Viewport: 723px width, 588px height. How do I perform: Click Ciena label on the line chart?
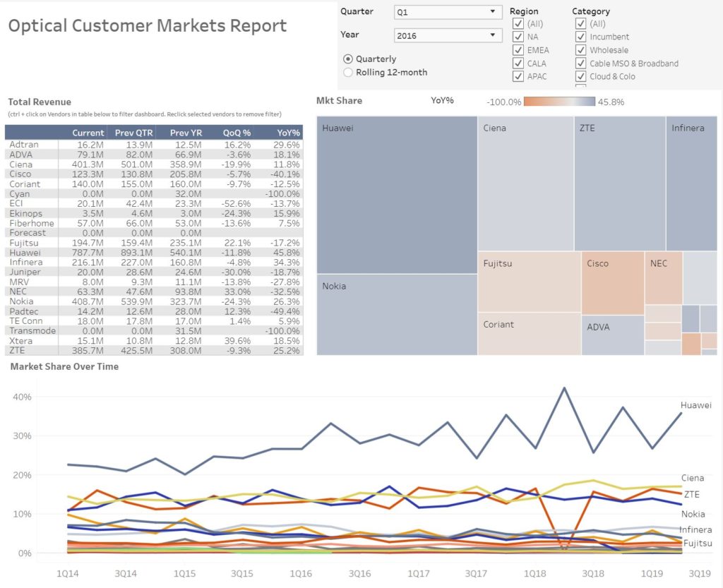(x=693, y=478)
